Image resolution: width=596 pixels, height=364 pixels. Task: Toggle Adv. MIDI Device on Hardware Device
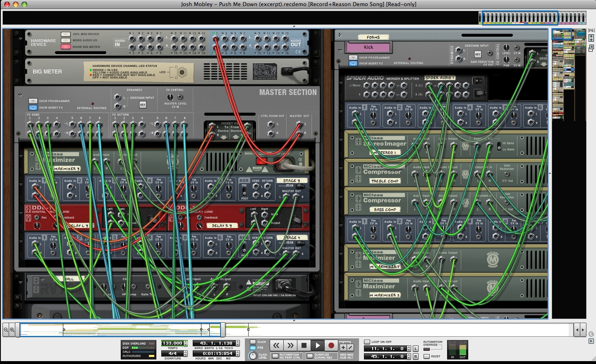(x=66, y=34)
